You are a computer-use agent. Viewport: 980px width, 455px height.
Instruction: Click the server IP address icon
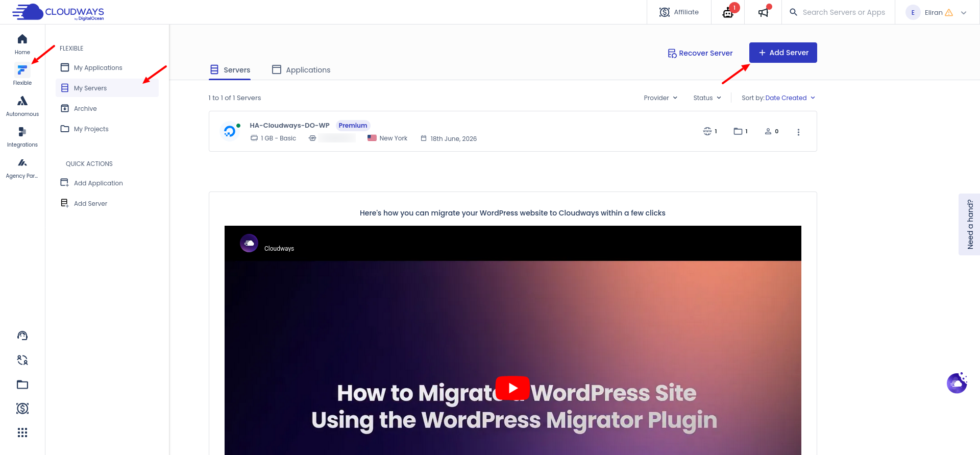coord(312,138)
